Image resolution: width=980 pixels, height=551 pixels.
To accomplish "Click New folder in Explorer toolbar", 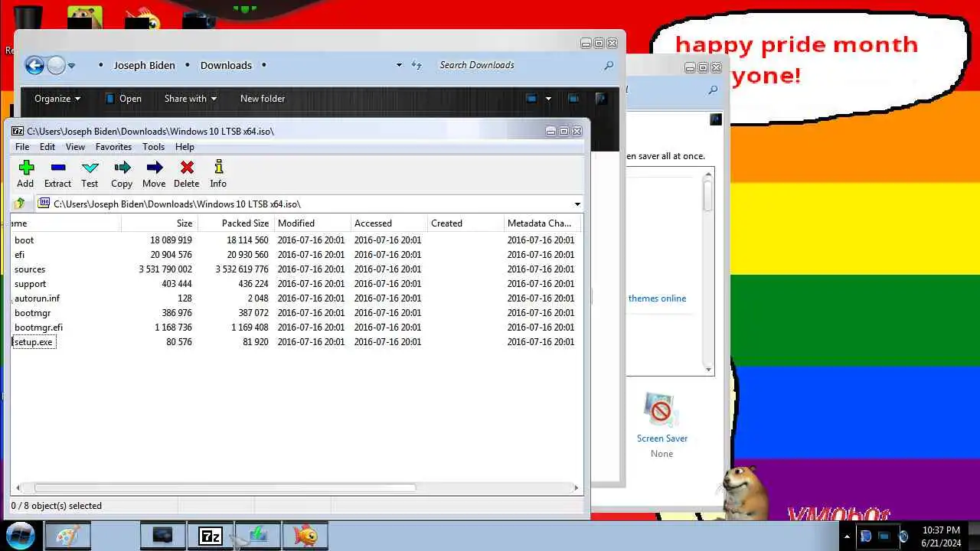I will [x=263, y=99].
